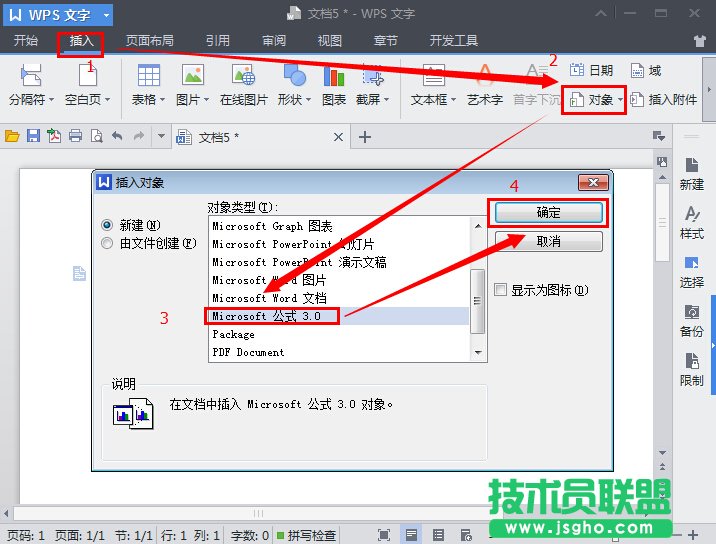Select Microsoft 公式 3.0 in the list
Screen dimensions: 716x544
(x=339, y=316)
